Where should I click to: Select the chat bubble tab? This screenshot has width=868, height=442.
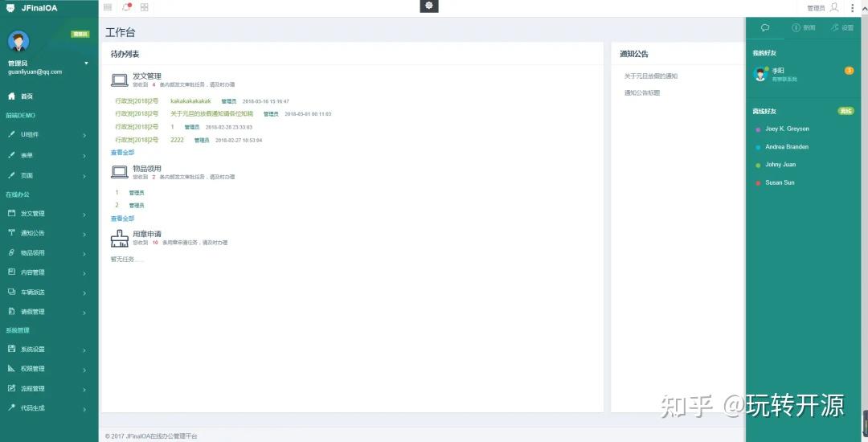[765, 27]
